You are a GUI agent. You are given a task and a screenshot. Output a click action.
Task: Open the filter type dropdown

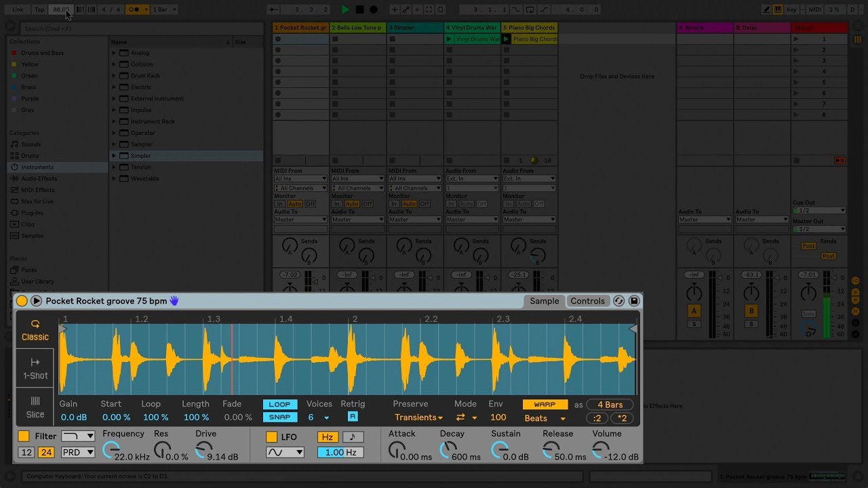pos(78,436)
